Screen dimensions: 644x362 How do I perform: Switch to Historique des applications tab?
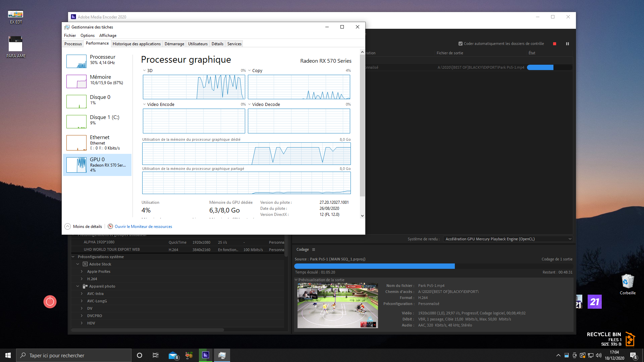137,44
